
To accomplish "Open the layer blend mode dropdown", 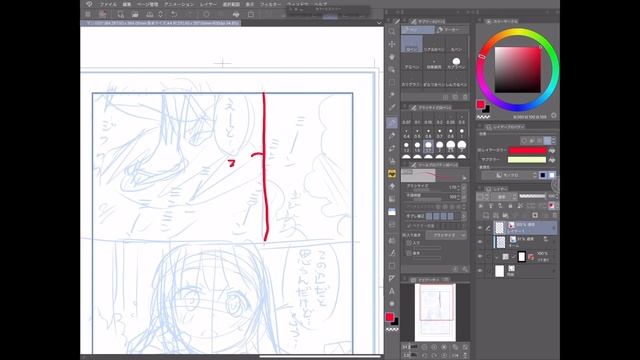I will click(504, 197).
